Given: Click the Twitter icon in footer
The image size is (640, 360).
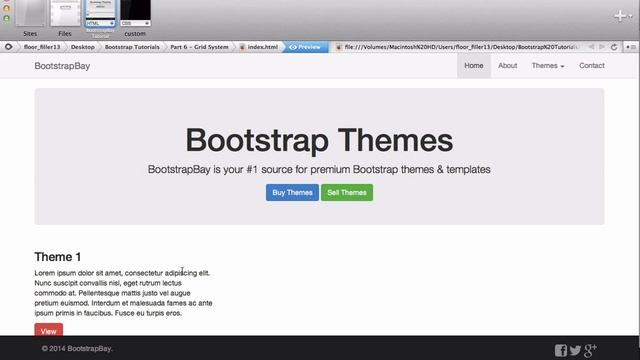Looking at the screenshot, I should (576, 350).
